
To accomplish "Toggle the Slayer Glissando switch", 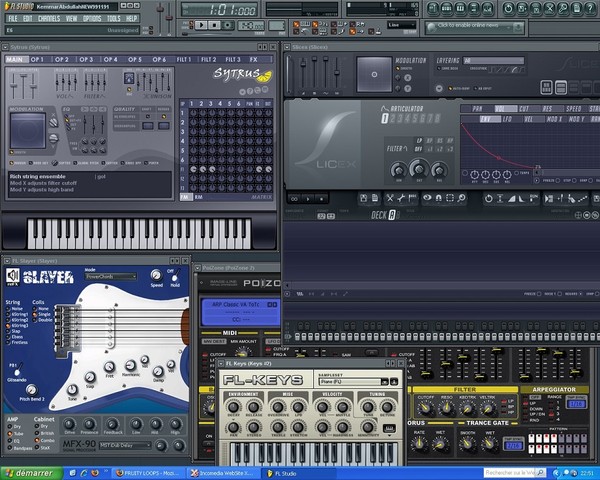I will pos(17,371).
